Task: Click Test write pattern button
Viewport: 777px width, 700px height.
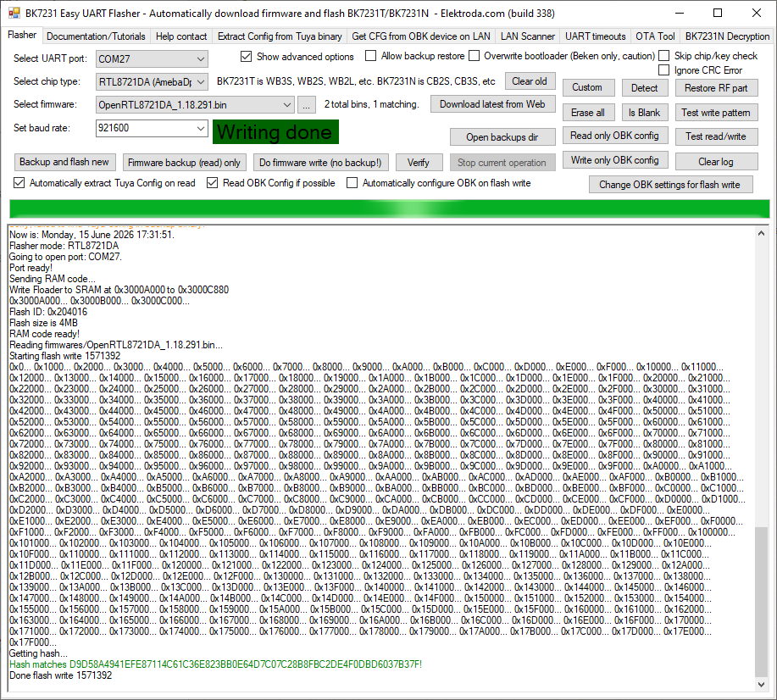Action: click(716, 113)
